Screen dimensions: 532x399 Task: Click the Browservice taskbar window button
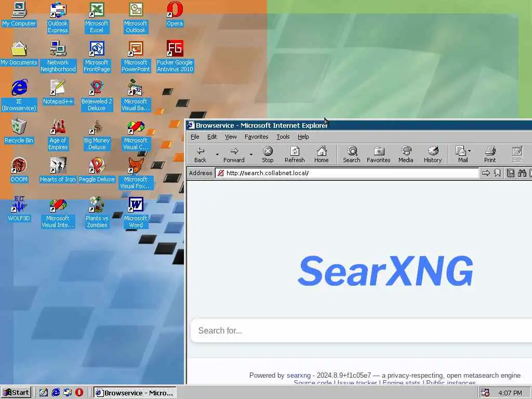[x=135, y=393]
